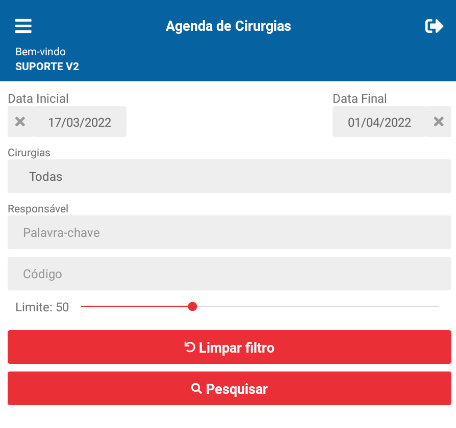Open the Data Inicial date picker
456x428 pixels.
(x=80, y=122)
